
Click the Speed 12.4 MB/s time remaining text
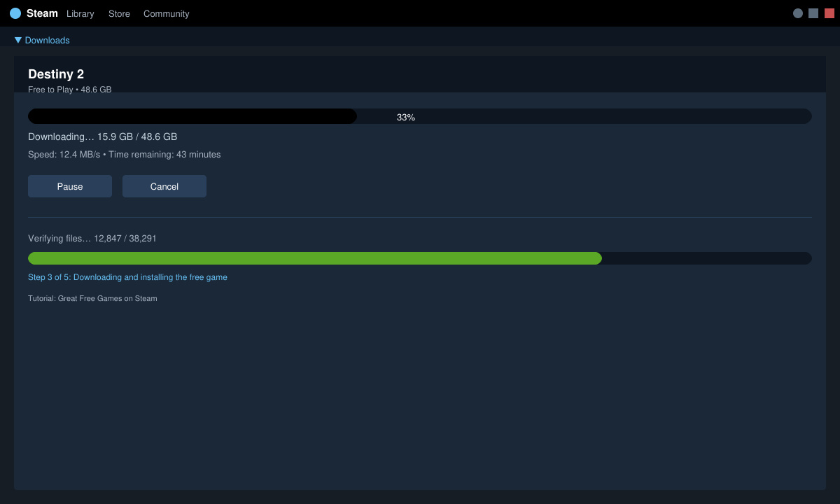(x=124, y=154)
